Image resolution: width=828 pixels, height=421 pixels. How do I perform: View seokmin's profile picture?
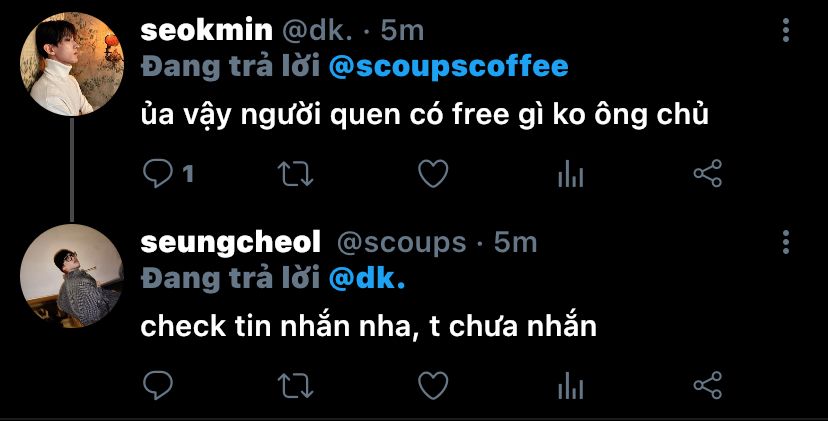pyautogui.click(x=72, y=64)
